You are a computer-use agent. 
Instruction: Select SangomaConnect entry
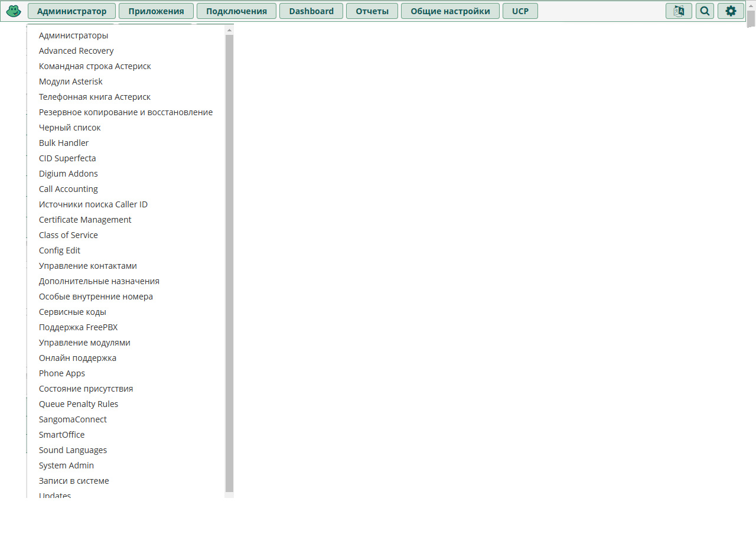point(73,419)
